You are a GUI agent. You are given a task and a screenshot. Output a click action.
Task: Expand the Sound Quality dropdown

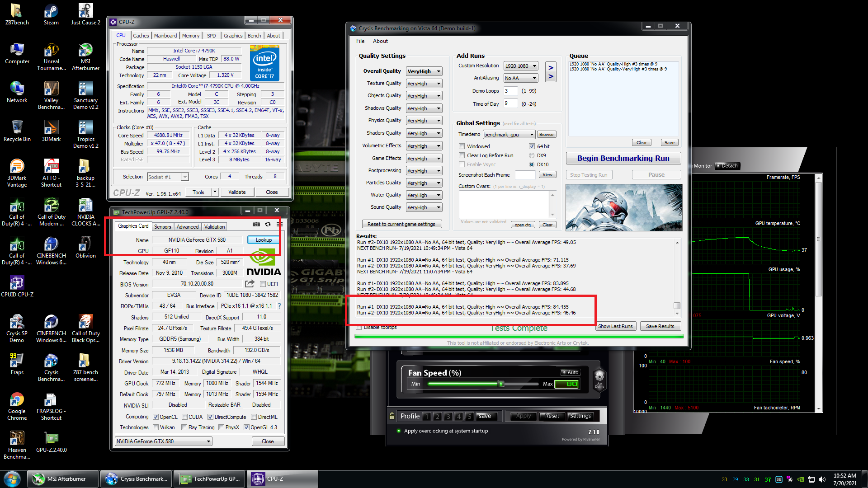click(424, 207)
